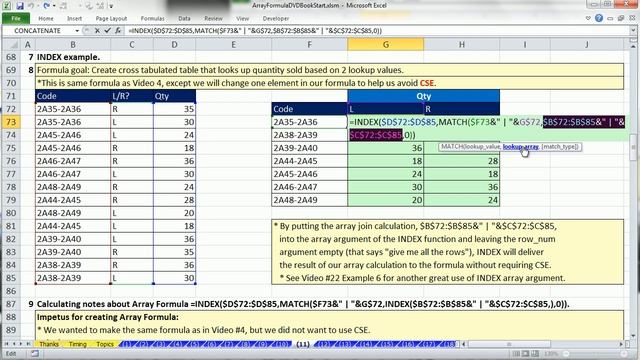This screenshot has height=360, width=640.
Task: Click the macro record icon in status bar
Action: coord(35,353)
